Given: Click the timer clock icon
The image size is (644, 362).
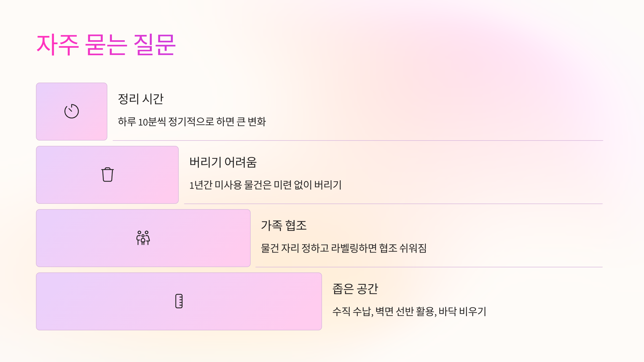Looking at the screenshot, I should pos(72,111).
